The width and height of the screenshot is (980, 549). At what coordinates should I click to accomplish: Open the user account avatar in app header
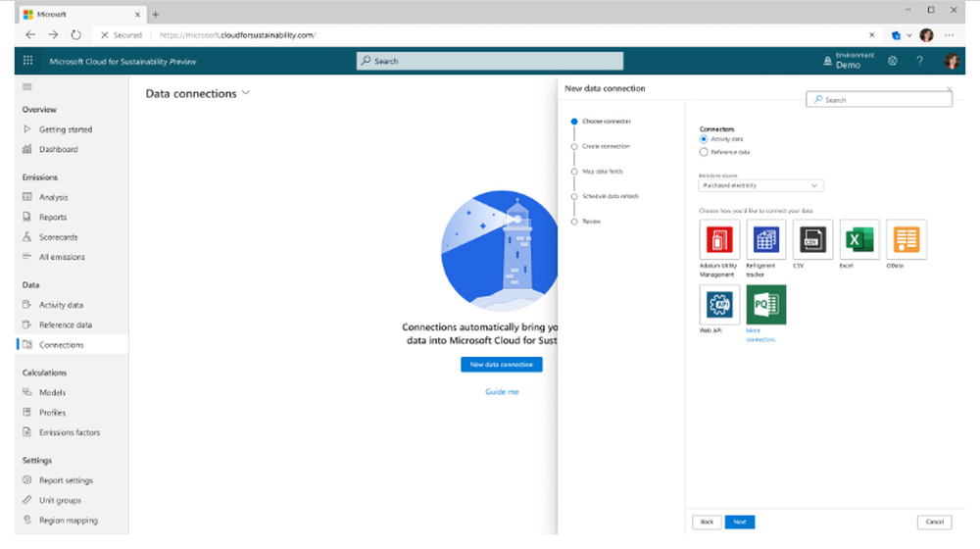point(952,61)
